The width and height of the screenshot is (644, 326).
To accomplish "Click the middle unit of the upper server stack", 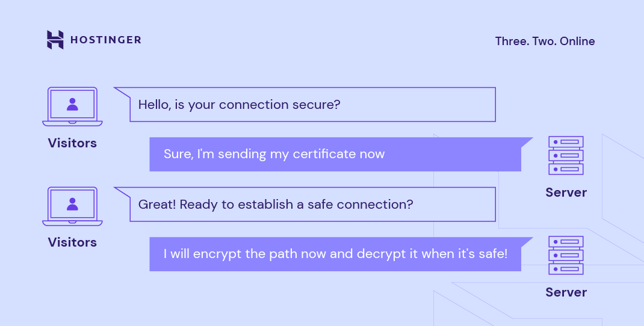I will pos(566,156).
